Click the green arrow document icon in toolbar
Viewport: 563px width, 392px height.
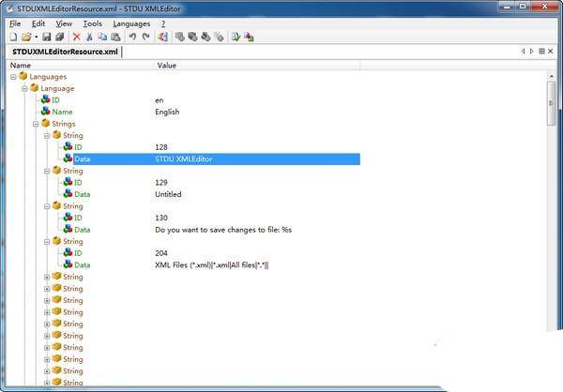(x=236, y=37)
